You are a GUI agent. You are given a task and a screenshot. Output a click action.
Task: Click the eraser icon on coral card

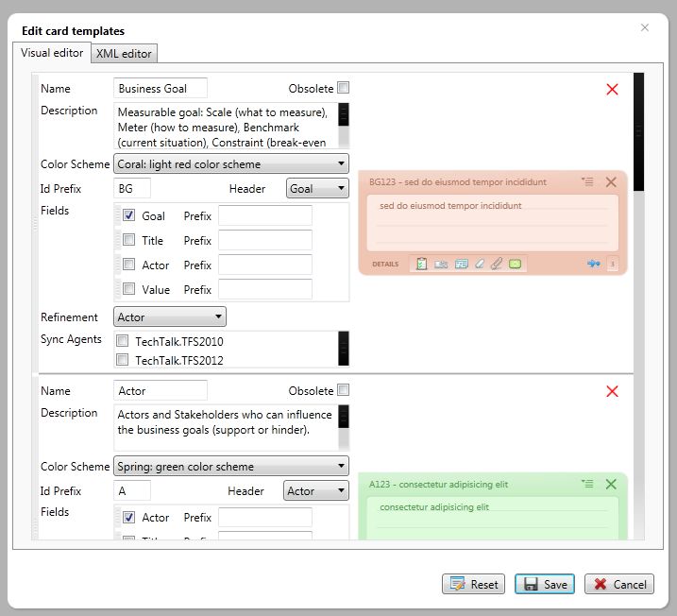click(x=480, y=264)
